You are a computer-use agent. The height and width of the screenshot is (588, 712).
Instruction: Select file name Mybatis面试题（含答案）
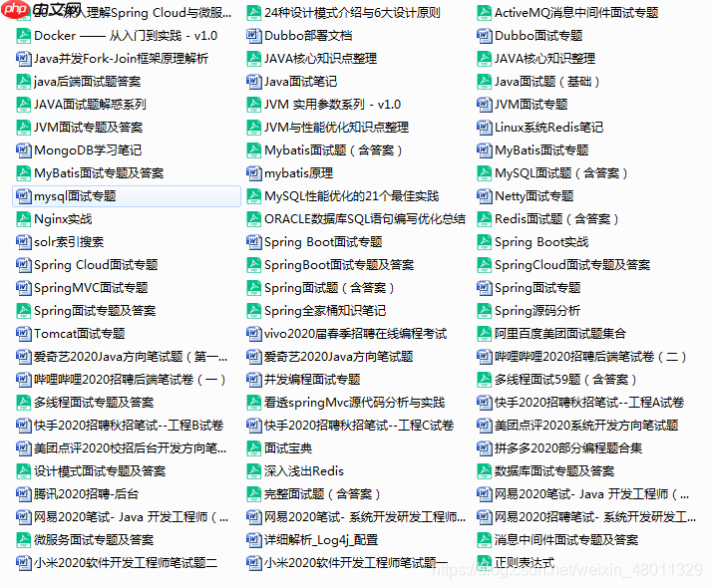(333, 150)
